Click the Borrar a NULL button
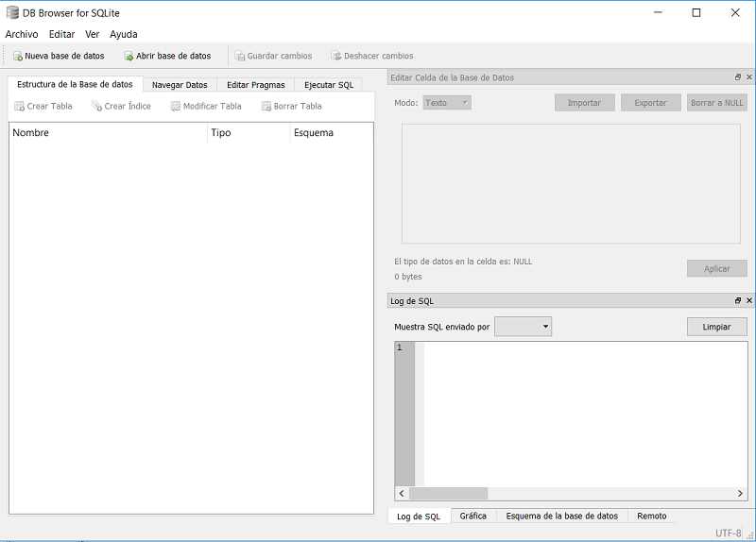756x542 pixels. tap(717, 103)
